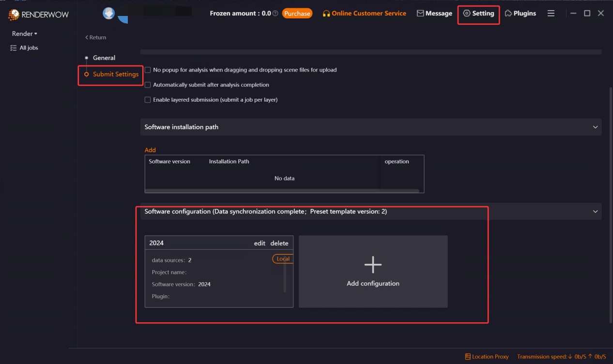Select the Submit Settings section
613x364 pixels.
(x=115, y=74)
